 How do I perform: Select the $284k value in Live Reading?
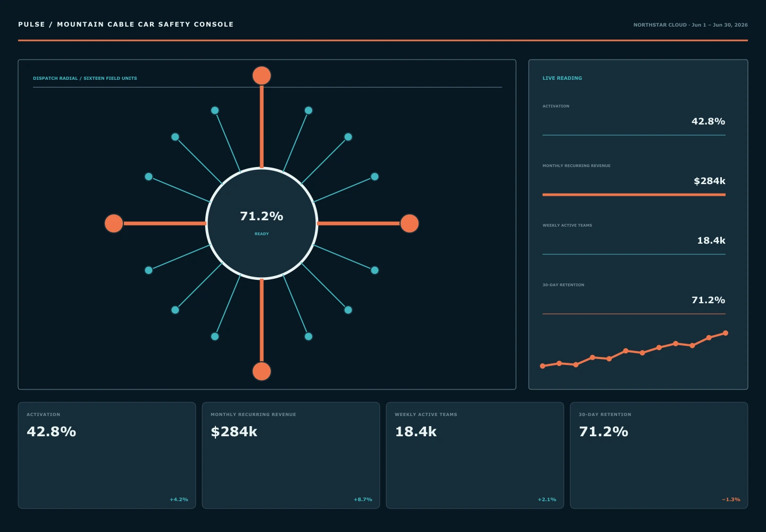click(710, 181)
